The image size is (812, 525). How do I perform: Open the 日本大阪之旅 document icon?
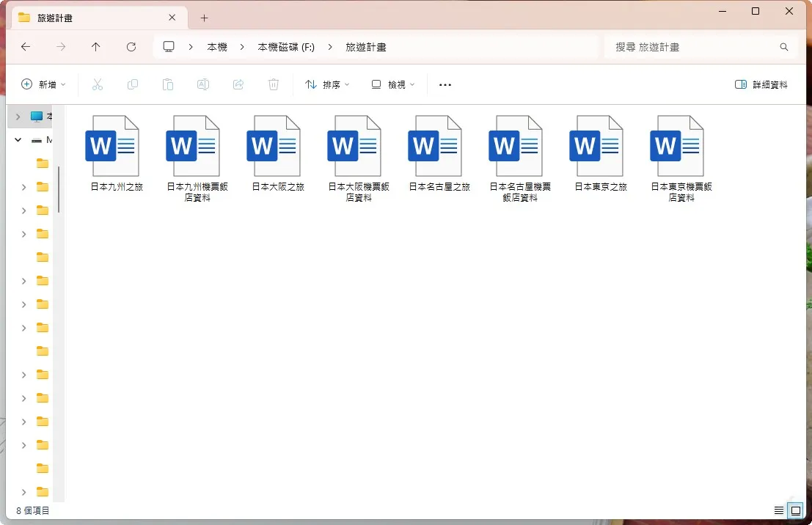click(274, 146)
